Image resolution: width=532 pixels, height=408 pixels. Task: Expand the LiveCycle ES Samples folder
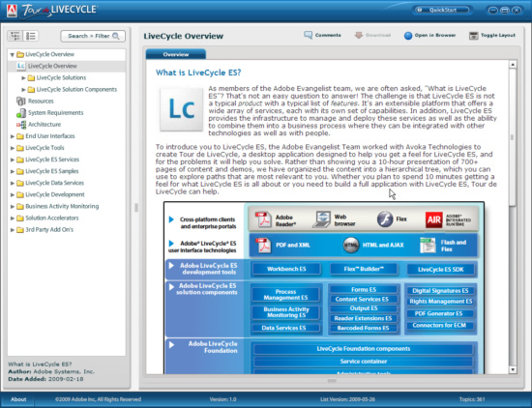[13, 171]
